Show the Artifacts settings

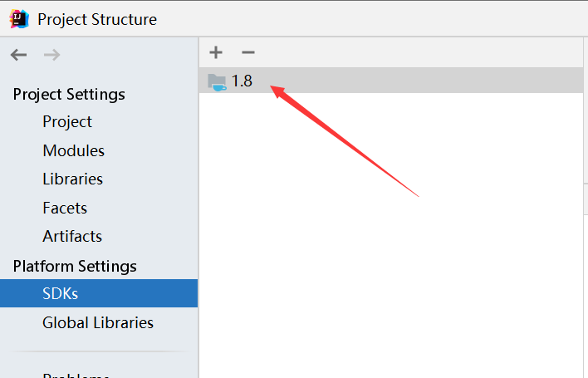[72, 236]
